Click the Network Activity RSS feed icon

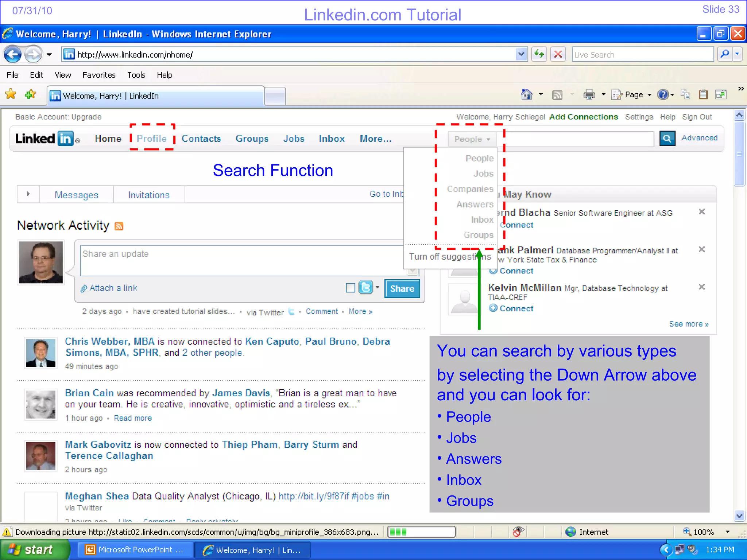point(119,226)
